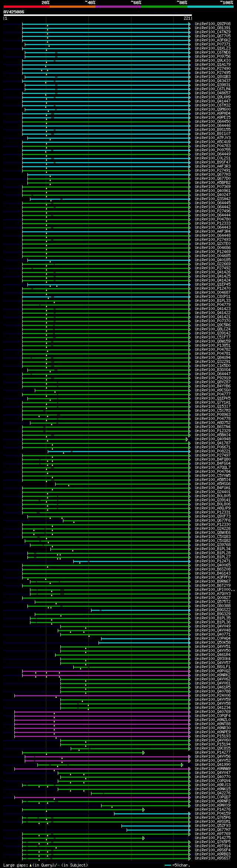This screenshot has width=237, height=868.
Task: Click the UniRef100_Q41990 label
Action: (213, 764)
